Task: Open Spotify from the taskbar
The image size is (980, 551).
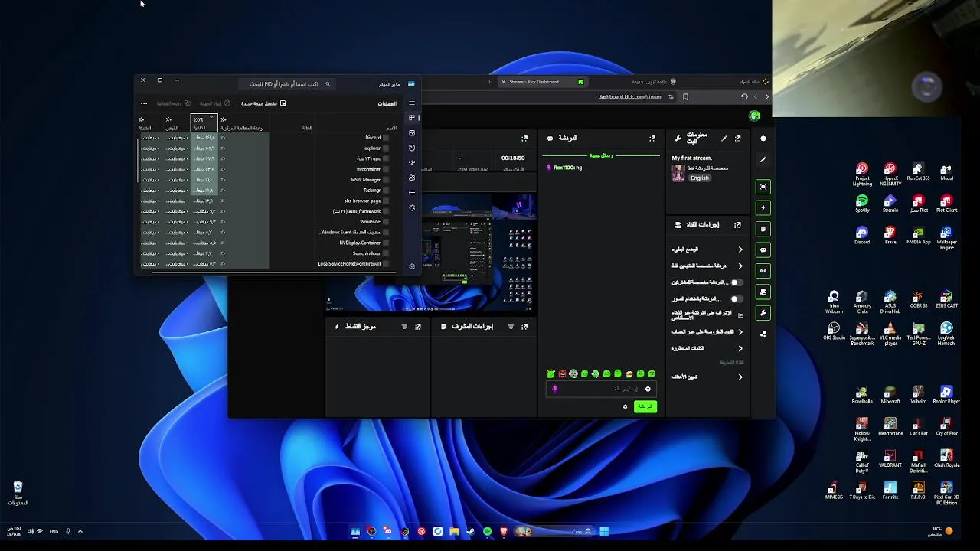Action: 488,531
